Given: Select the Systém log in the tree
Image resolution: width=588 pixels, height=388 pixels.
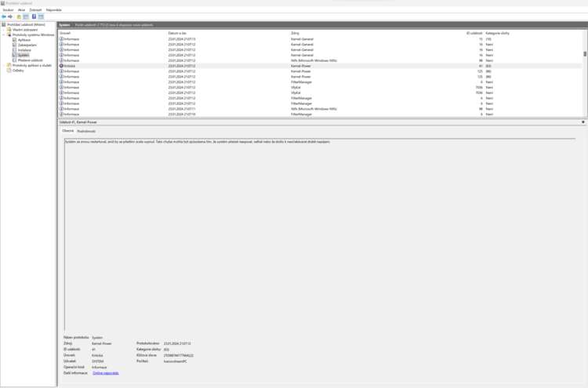Looking at the screenshot, I should [x=24, y=55].
